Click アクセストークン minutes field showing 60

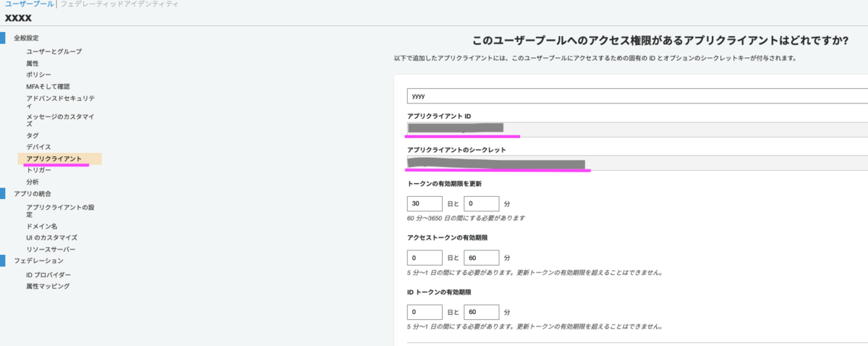[481, 258]
